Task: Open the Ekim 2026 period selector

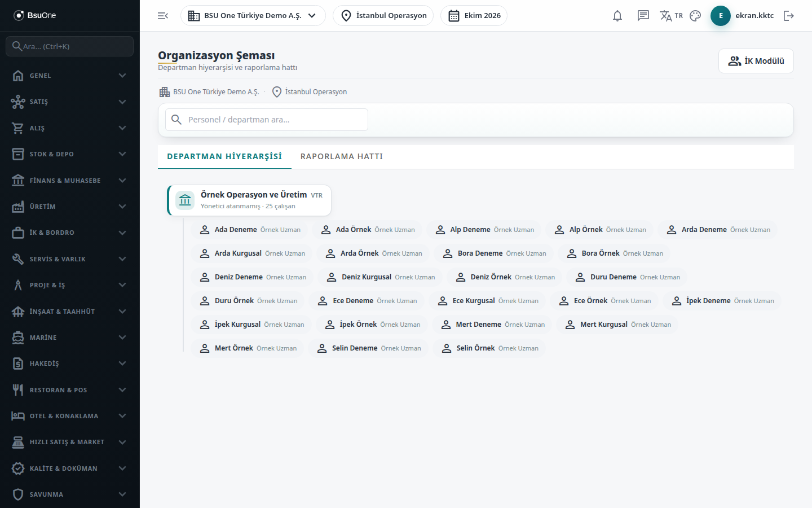Action: (x=474, y=16)
